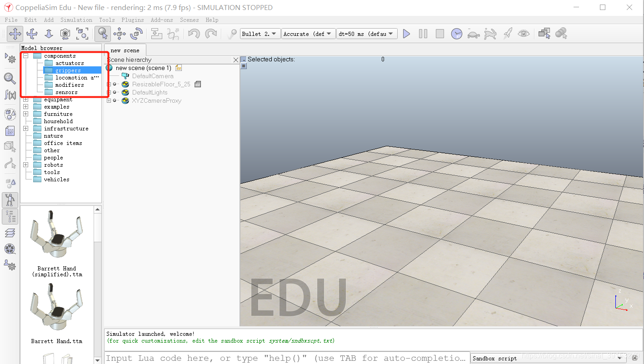644x364 pixels.
Task: Activate the object/item rotate tool
Action: click(x=136, y=34)
